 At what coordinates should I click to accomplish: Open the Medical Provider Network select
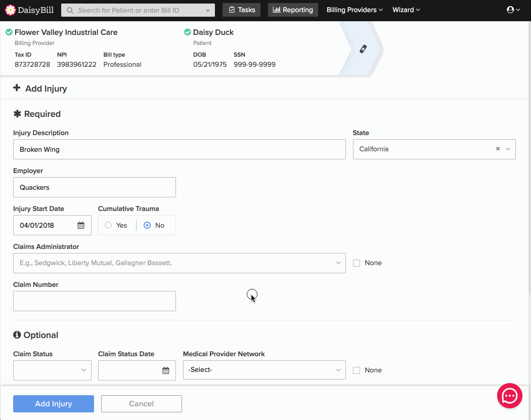tap(264, 370)
